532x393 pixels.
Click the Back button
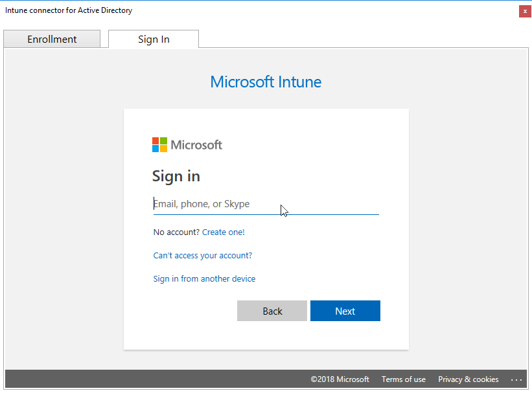[272, 311]
